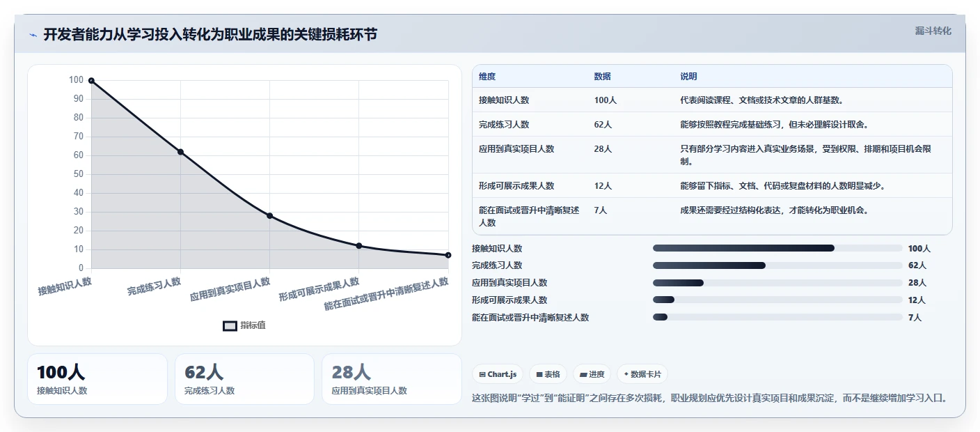Image resolution: width=980 pixels, height=432 pixels.
Task: Click the chart data point for 完成练习人数
Action: [x=180, y=152]
